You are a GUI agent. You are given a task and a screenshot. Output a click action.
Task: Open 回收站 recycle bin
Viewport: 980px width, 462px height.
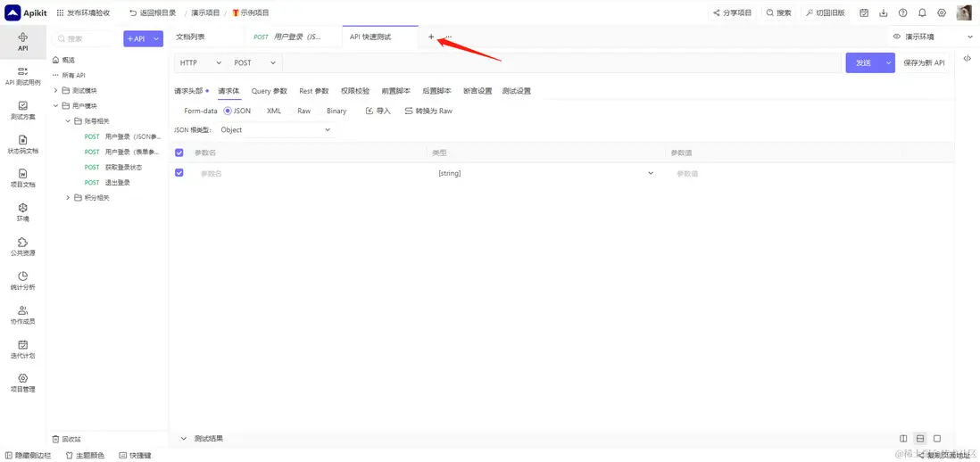[67, 439]
